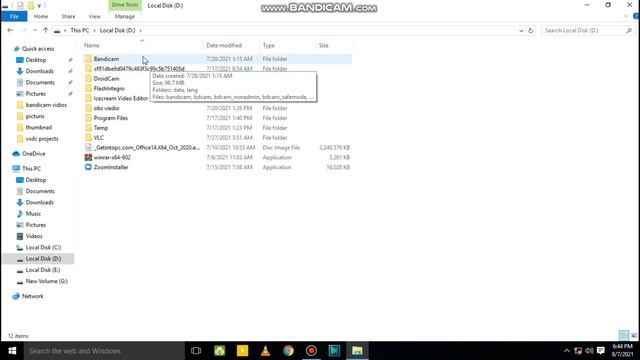Open Google Chrome from taskbar
The height and width of the screenshot is (360, 640).
point(289,351)
